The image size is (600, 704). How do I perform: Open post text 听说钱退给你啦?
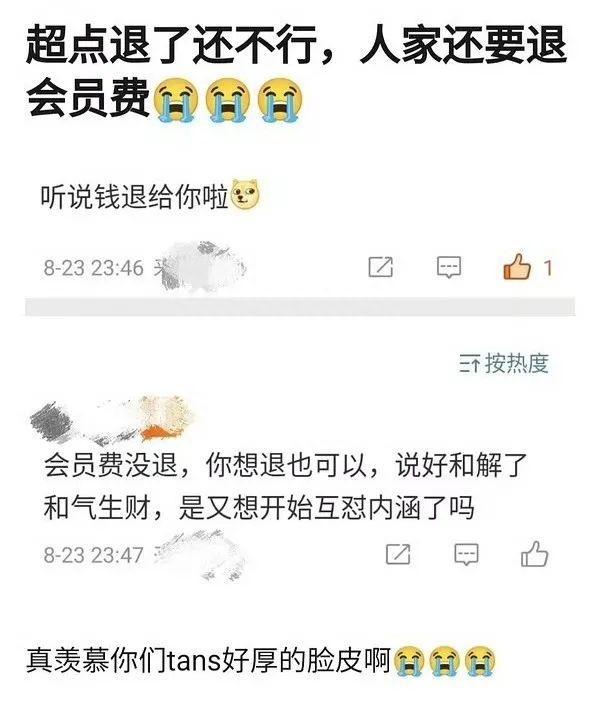135,196
